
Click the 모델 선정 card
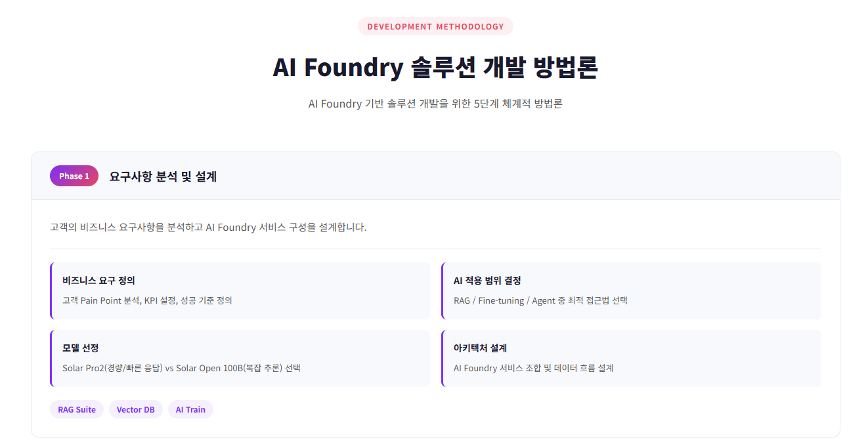click(x=240, y=358)
